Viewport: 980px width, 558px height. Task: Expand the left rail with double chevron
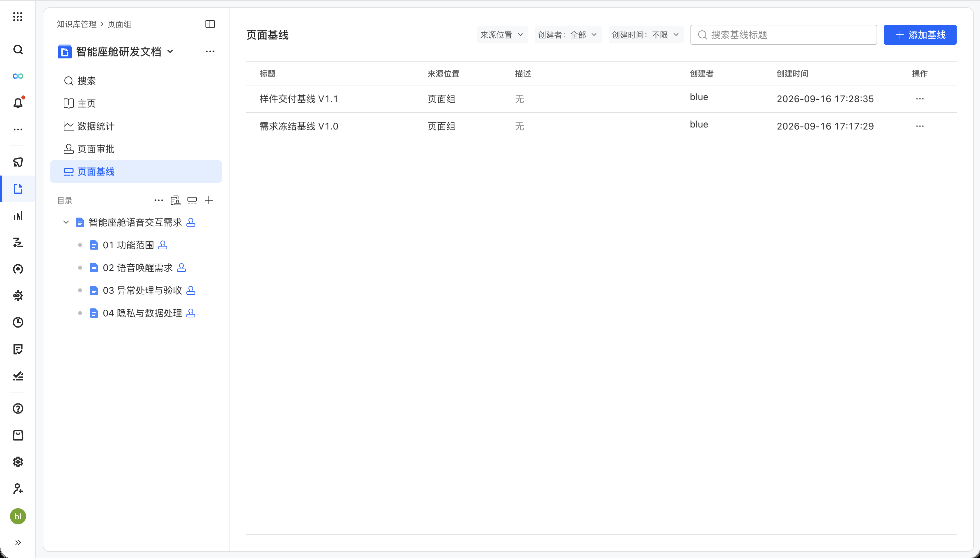18,542
